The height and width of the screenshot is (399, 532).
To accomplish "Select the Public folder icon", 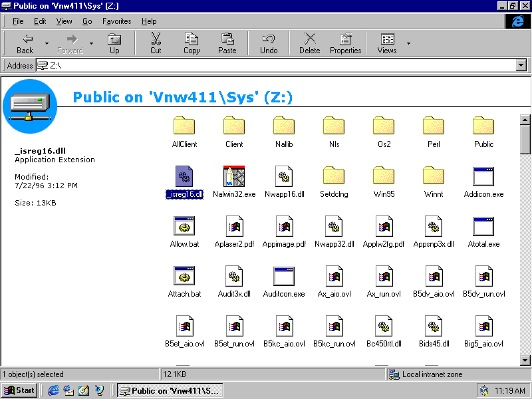I will pyautogui.click(x=483, y=126).
